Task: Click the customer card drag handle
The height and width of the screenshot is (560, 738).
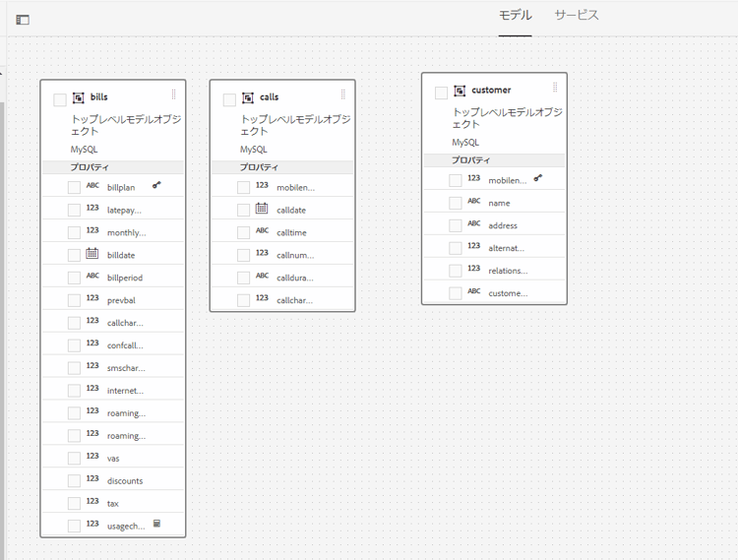Action: point(555,88)
